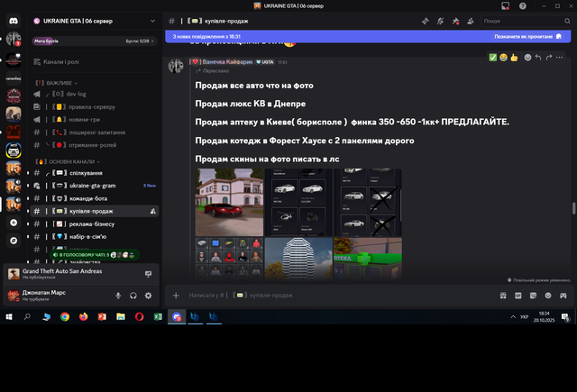Open sticker picker
Screen dimensions: 577x392
point(533,296)
